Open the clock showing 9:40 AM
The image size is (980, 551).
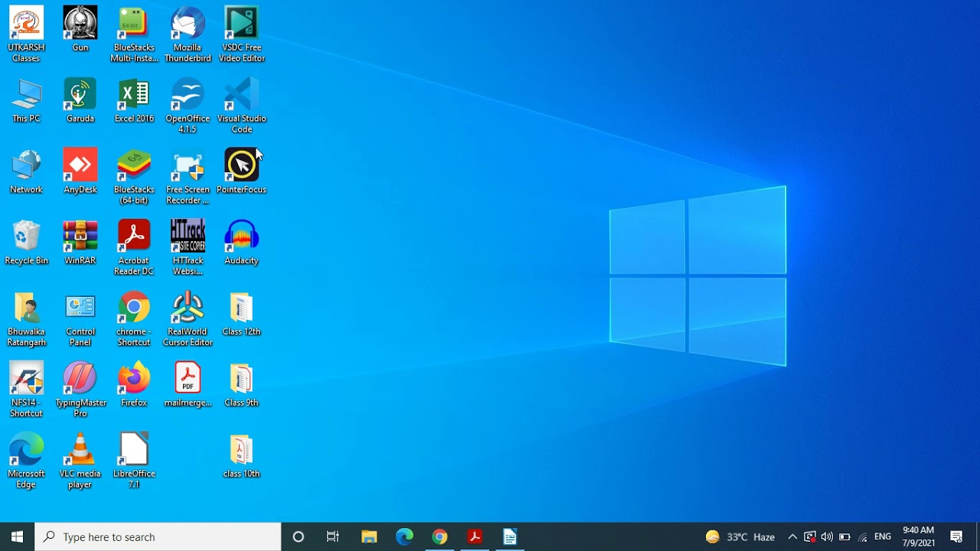pos(919,536)
